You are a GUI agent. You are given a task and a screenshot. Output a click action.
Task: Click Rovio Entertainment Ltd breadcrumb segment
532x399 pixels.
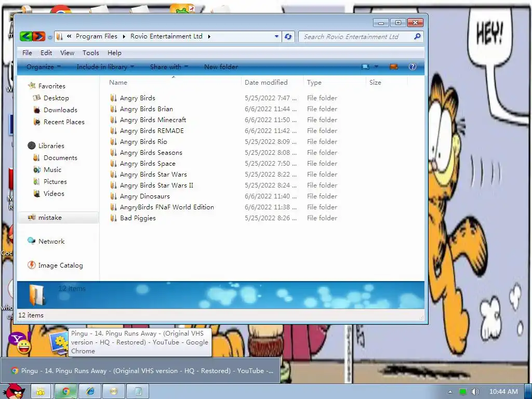166,36
